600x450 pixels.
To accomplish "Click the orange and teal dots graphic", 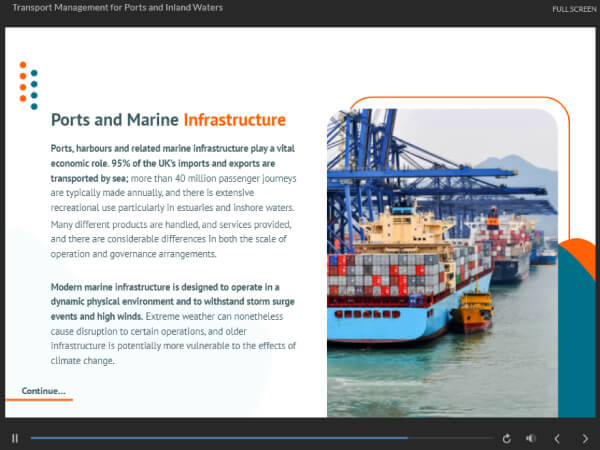I will [28, 85].
